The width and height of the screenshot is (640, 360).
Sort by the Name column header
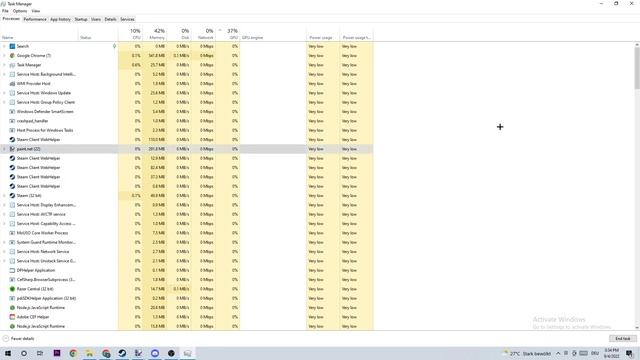39,34
